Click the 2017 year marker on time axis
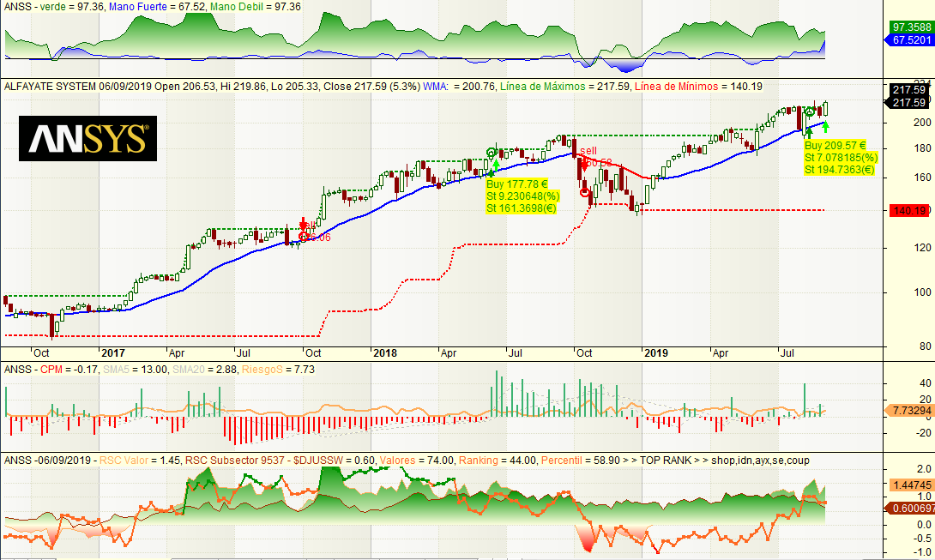935x560 pixels. coord(112,353)
